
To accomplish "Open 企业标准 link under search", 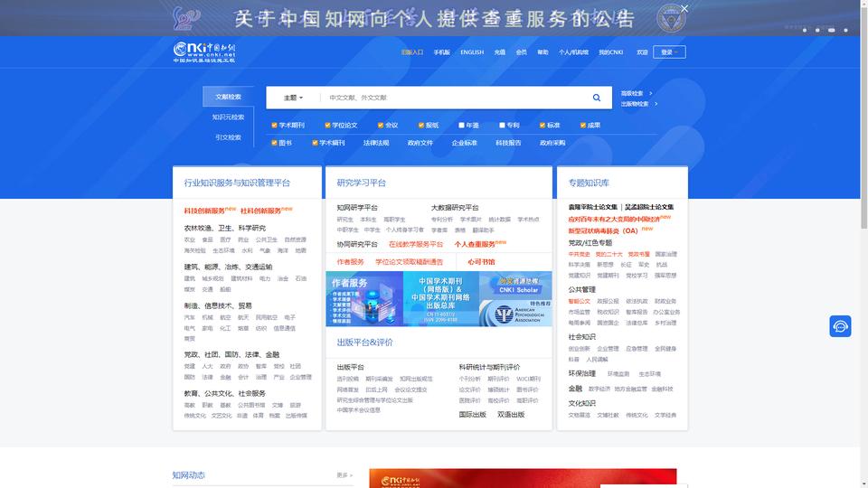I will (x=465, y=143).
